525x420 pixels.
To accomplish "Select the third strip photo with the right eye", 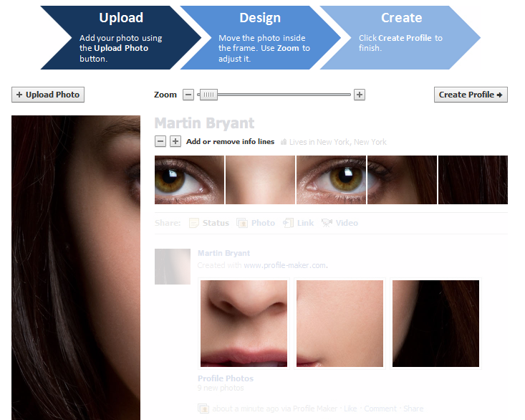I will pyautogui.click(x=332, y=180).
